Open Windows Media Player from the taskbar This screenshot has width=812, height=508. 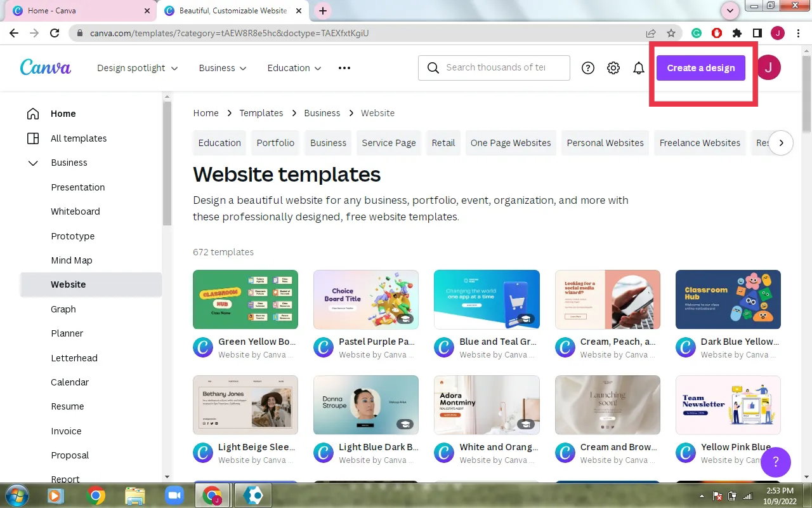[x=56, y=495]
